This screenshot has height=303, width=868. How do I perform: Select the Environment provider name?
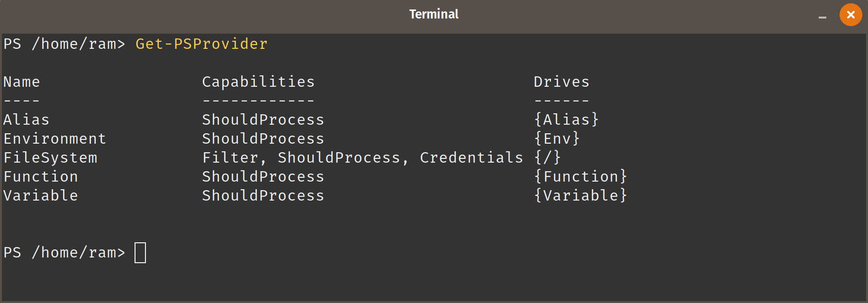55,138
